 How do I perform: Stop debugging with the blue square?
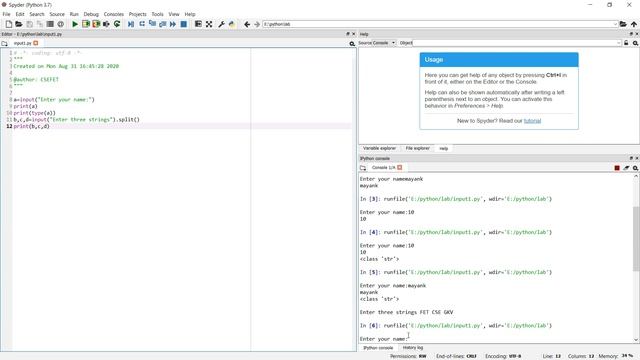184,24
